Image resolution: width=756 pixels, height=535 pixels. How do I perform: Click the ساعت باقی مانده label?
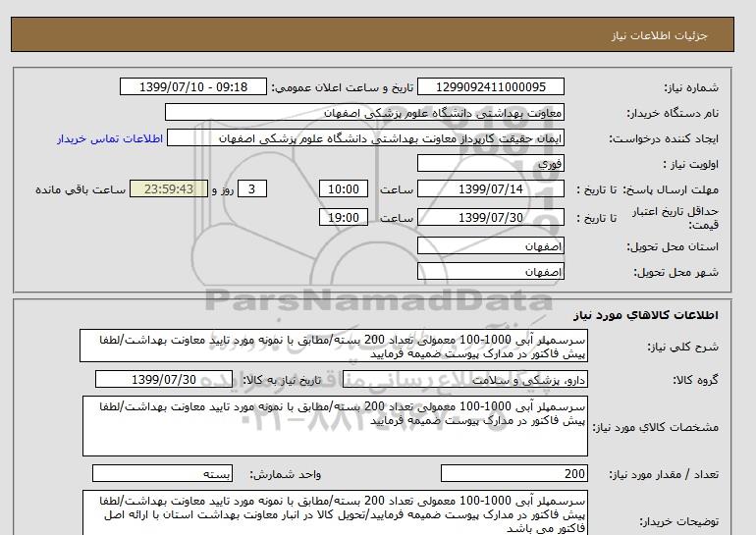(x=81, y=189)
